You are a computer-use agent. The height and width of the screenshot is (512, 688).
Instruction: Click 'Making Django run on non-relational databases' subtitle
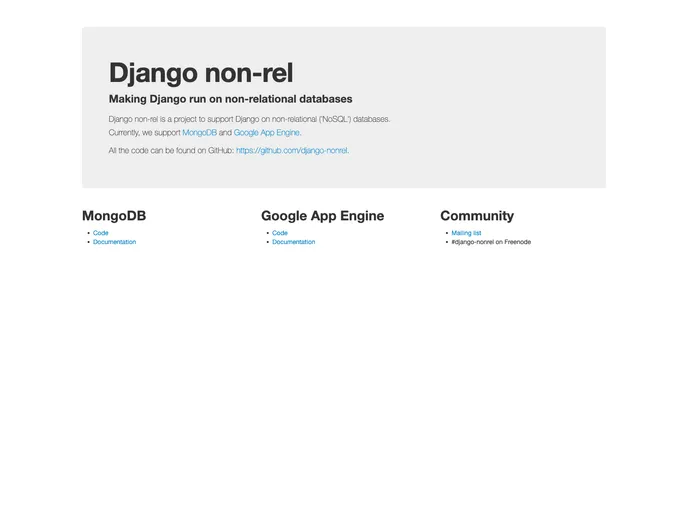click(x=230, y=99)
